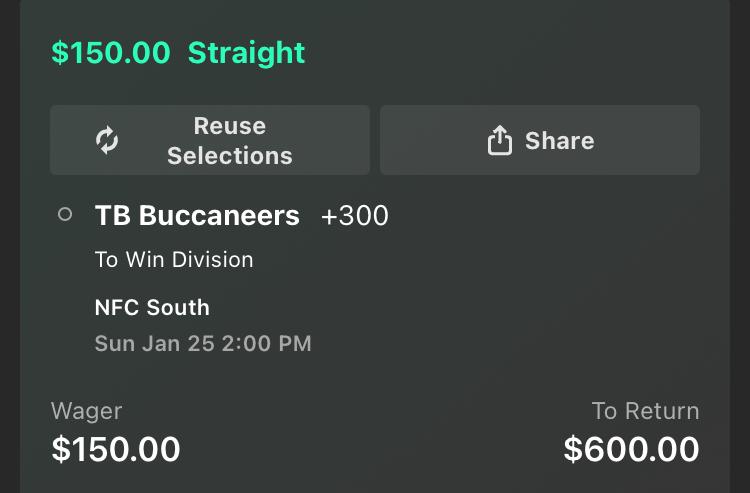Click the 'To Return' label
The width and height of the screenshot is (750, 493).
(645, 411)
